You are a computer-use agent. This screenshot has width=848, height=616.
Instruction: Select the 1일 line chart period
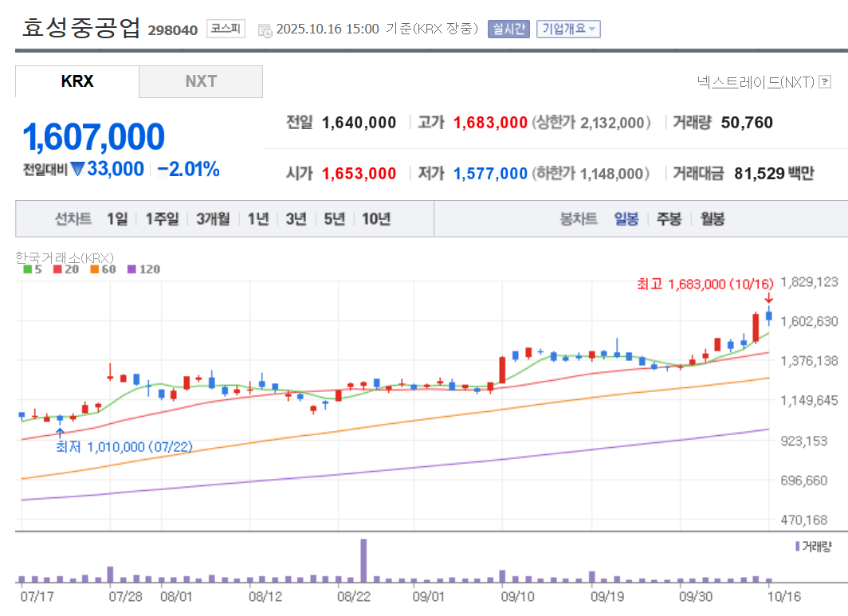pos(117,219)
